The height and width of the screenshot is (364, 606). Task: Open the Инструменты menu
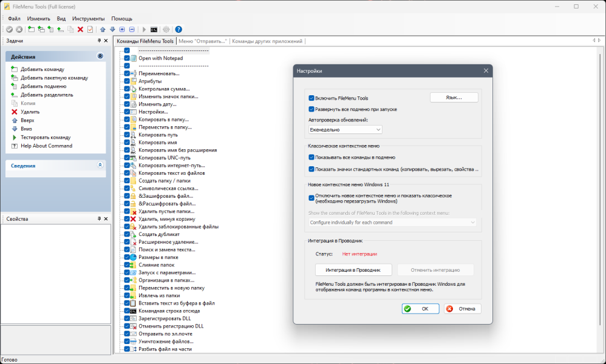[89, 19]
